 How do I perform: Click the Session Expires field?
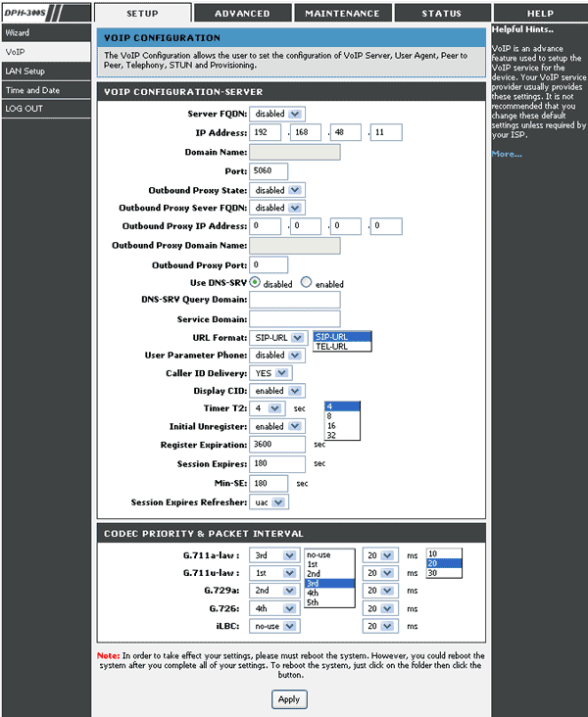point(277,464)
